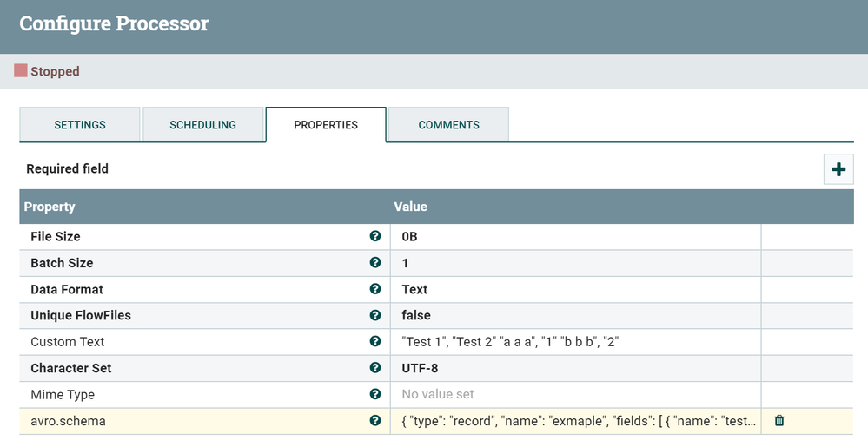The width and height of the screenshot is (868, 447).
Task: Select the Properties tab
Action: point(326,124)
